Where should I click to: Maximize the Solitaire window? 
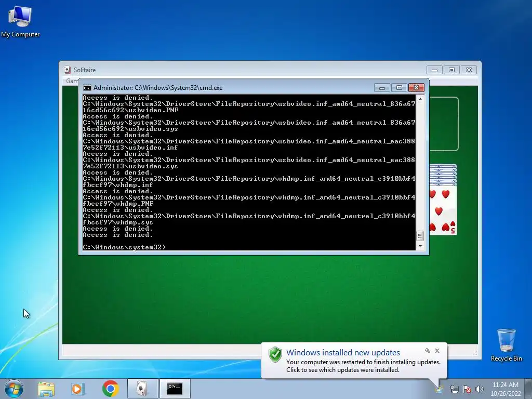(x=451, y=70)
